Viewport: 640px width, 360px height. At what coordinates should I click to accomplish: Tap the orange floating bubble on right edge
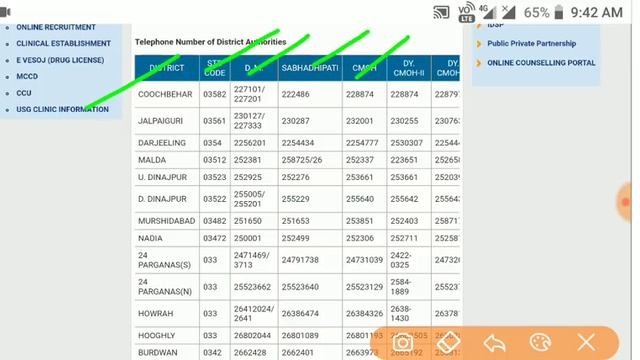pyautogui.click(x=624, y=202)
